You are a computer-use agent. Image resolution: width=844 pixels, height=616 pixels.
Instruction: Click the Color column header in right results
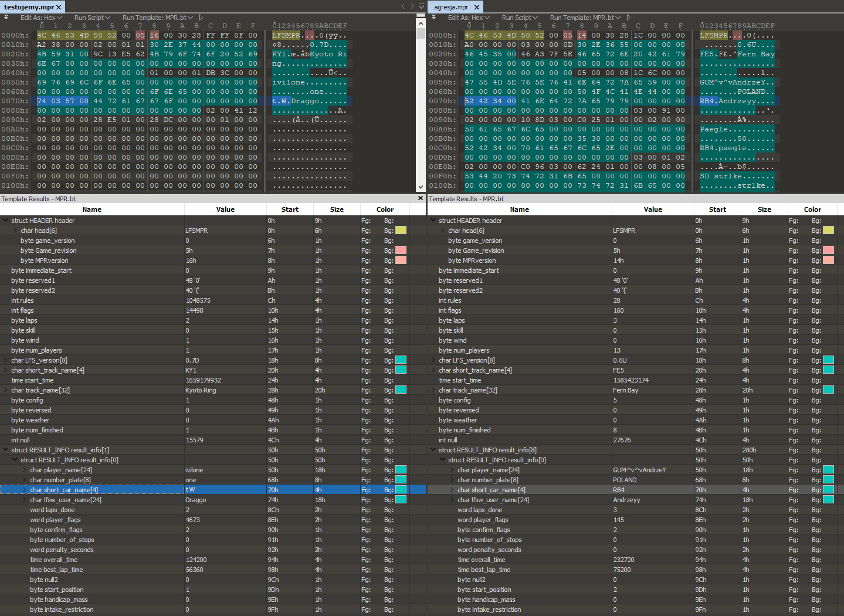coord(812,209)
